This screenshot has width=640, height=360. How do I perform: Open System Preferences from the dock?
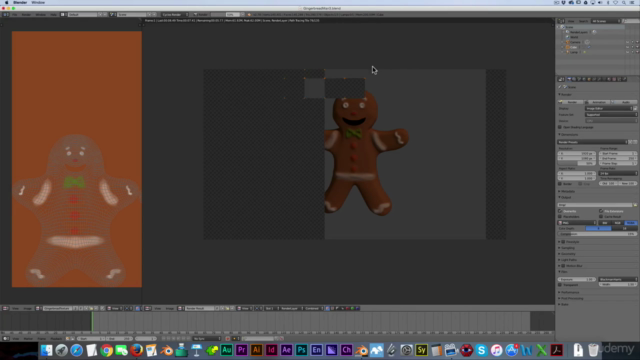click(x=407, y=350)
